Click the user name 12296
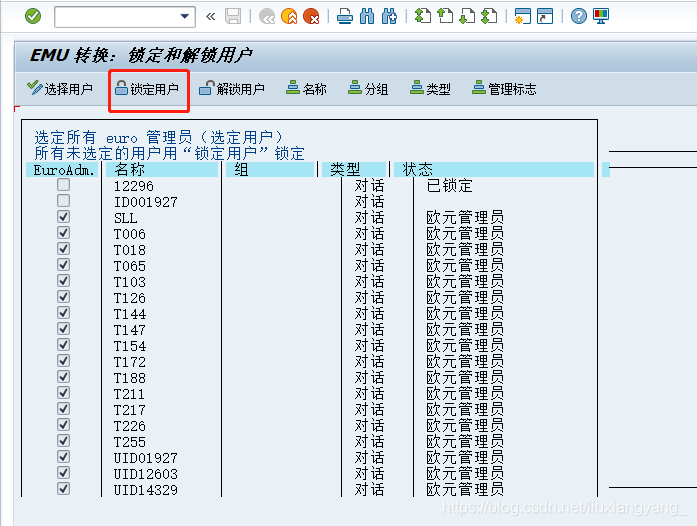The image size is (697, 526). [133, 186]
